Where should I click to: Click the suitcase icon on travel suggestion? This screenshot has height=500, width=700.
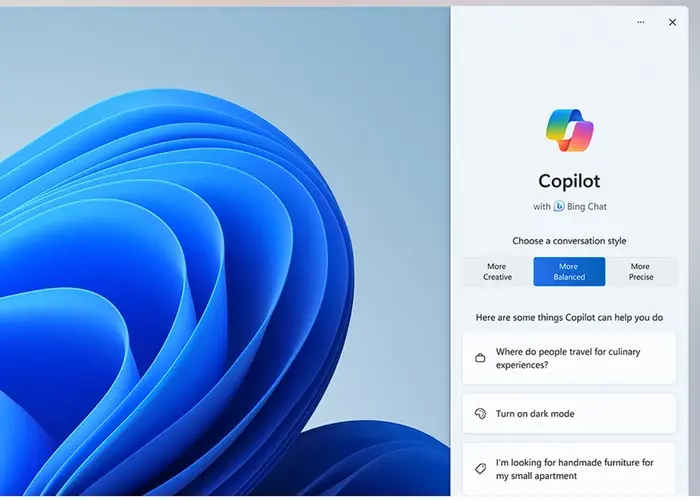point(480,358)
